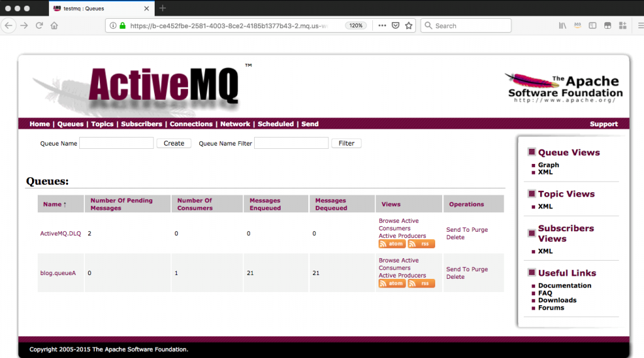Click the Apache Software Foundation logo
Image resolution: width=644 pixels, height=358 pixels.
point(563,88)
